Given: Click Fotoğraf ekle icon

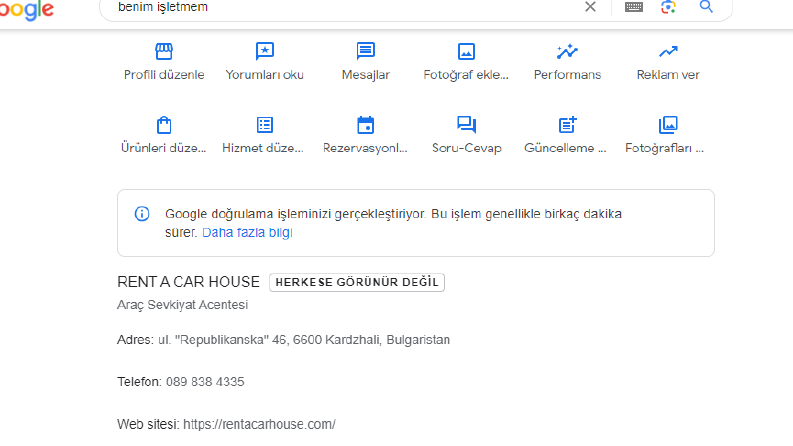Looking at the screenshot, I should click(466, 52).
